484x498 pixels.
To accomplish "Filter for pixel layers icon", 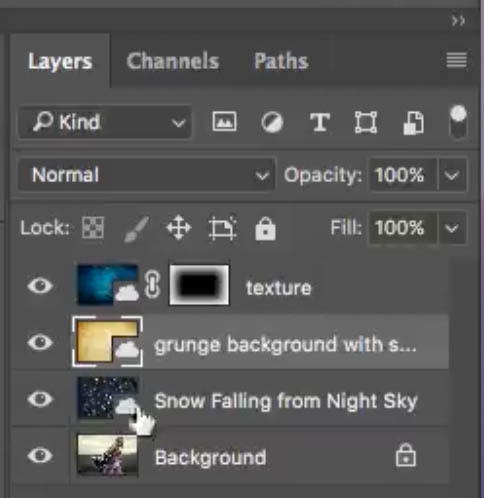I will [224, 122].
